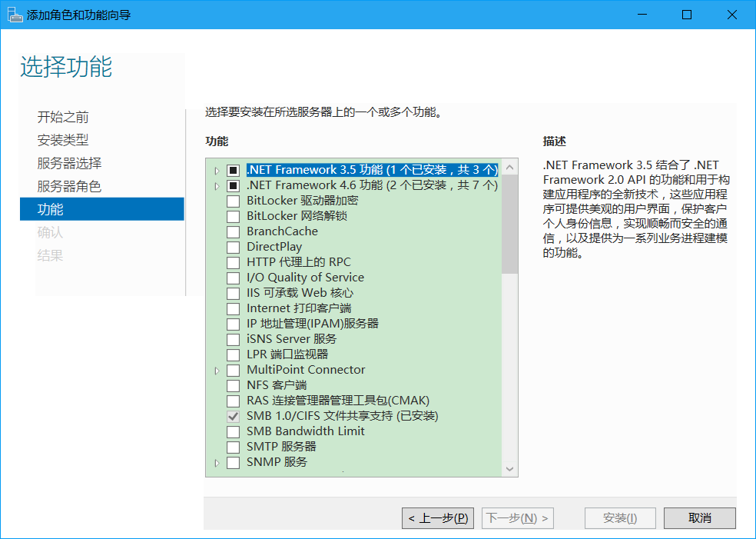Click the 结果 step in sidebar
Screen dimensions: 756x539
[50, 255]
